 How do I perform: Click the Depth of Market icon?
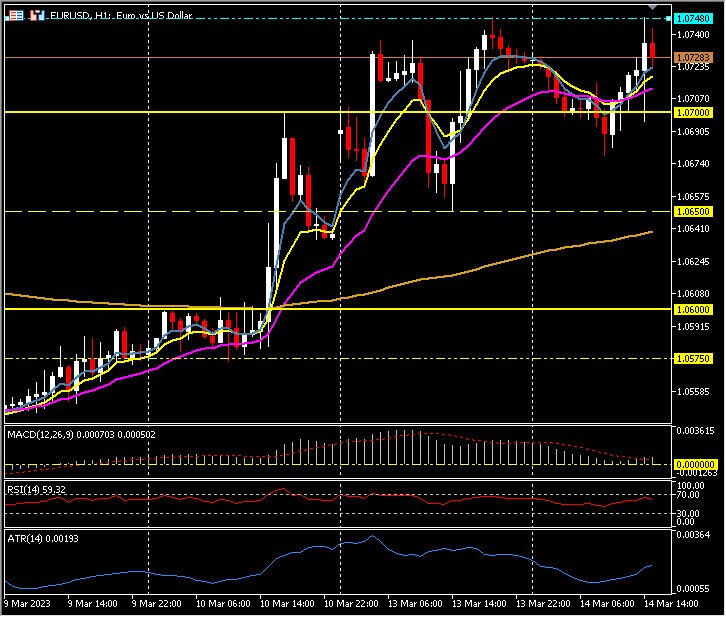(37, 16)
